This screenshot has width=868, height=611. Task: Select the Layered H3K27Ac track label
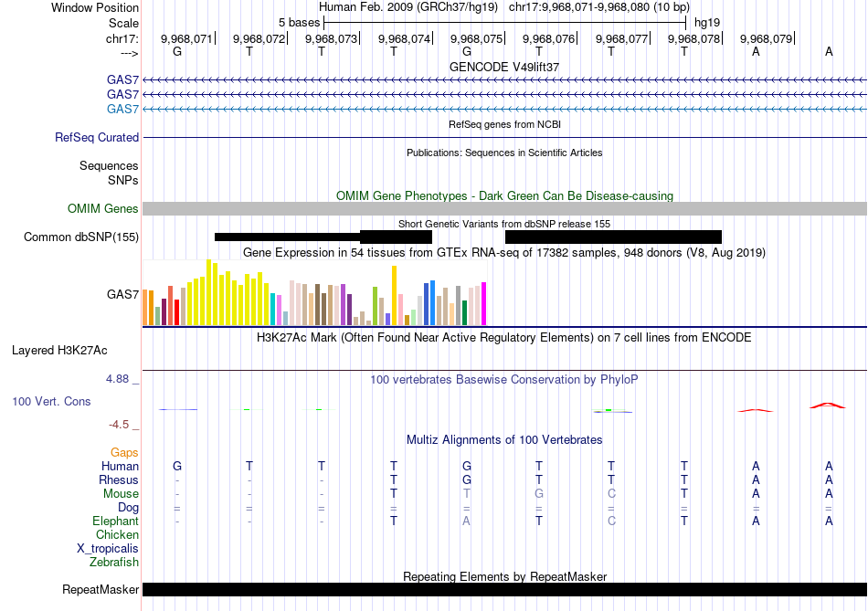59,351
